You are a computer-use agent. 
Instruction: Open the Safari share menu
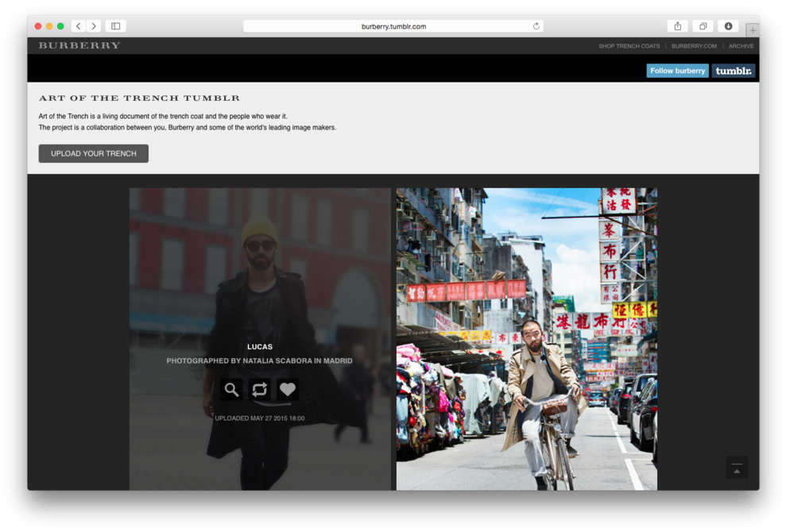[677, 26]
